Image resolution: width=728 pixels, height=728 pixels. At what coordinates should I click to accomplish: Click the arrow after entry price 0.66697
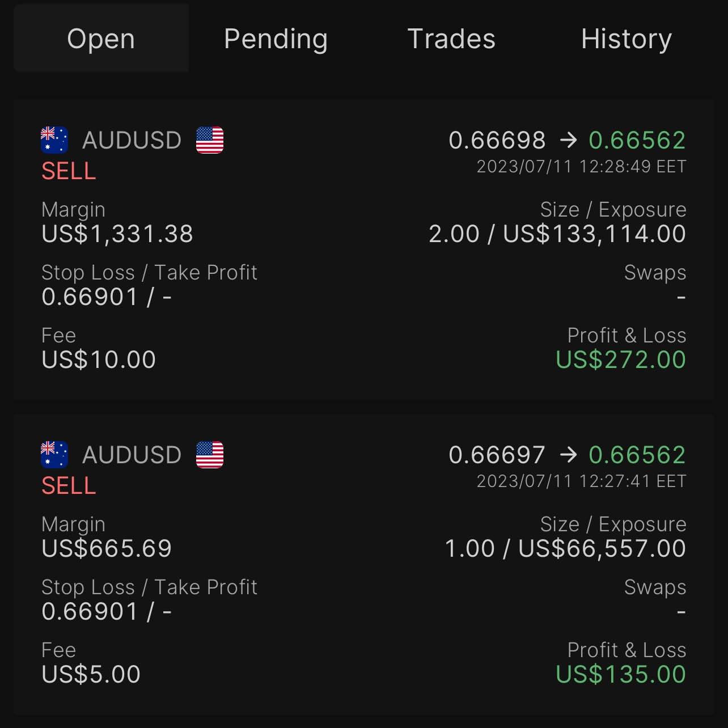(x=568, y=455)
